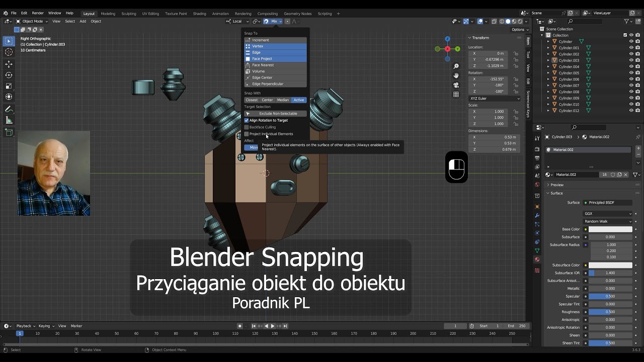
Task: Select Vertex snap option
Action: [275, 46]
